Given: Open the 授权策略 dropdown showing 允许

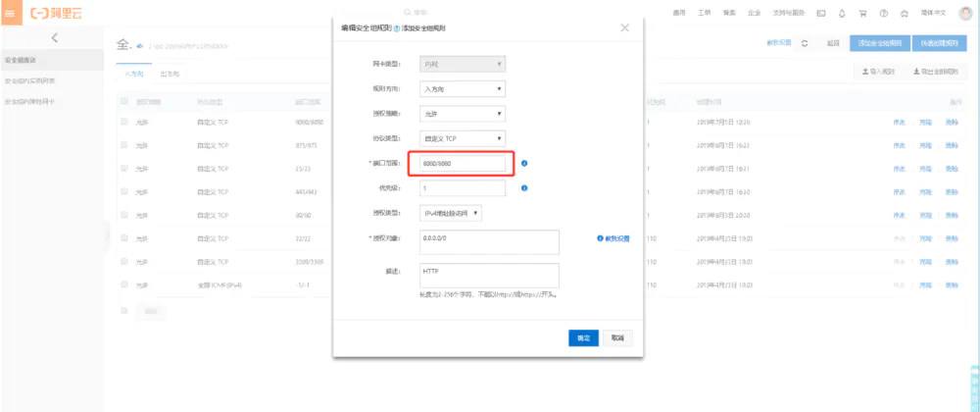Looking at the screenshot, I should pyautogui.click(x=463, y=114).
